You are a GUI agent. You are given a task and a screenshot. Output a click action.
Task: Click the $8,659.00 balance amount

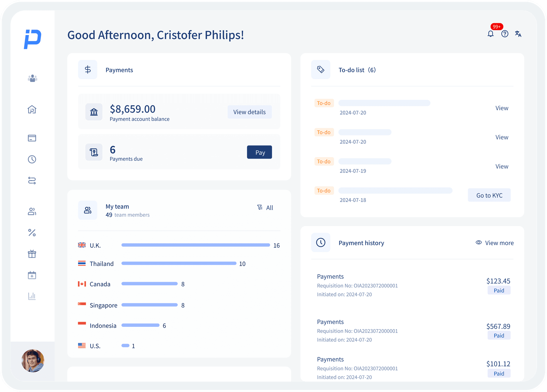click(133, 109)
